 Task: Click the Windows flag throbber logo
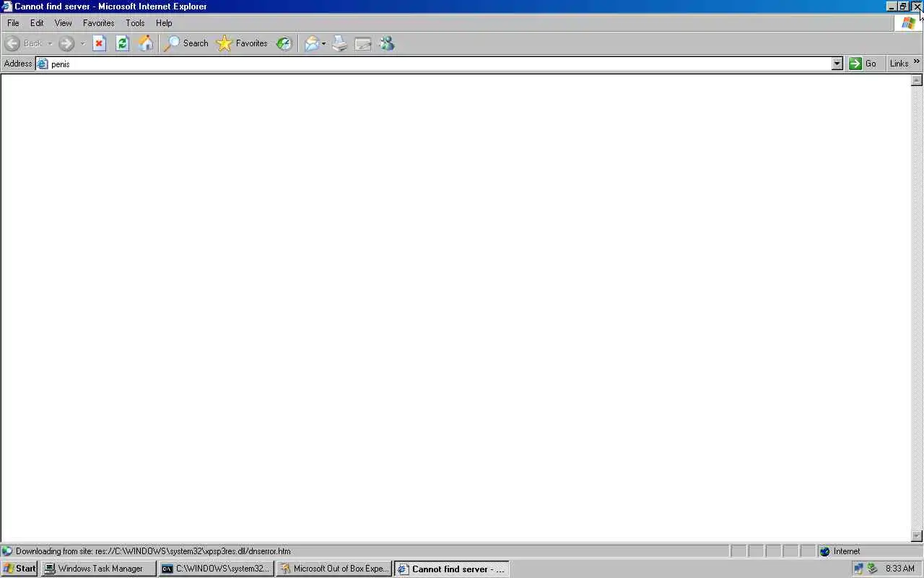[908, 22]
